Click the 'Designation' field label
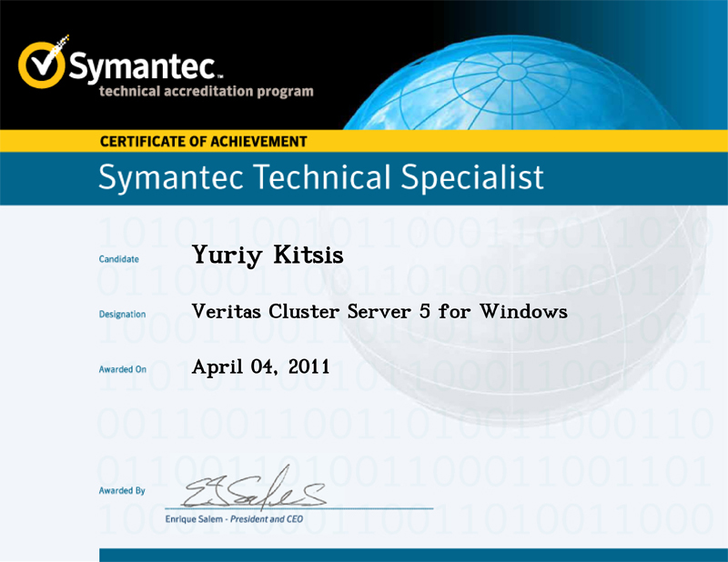728x562 pixels. (x=122, y=314)
